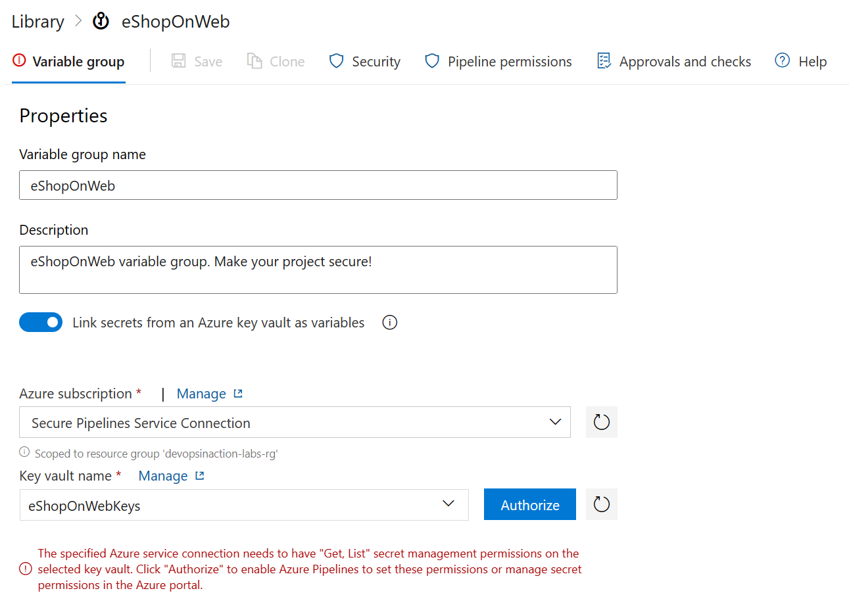
Task: Click the Save icon in the toolbar
Action: [x=178, y=60]
